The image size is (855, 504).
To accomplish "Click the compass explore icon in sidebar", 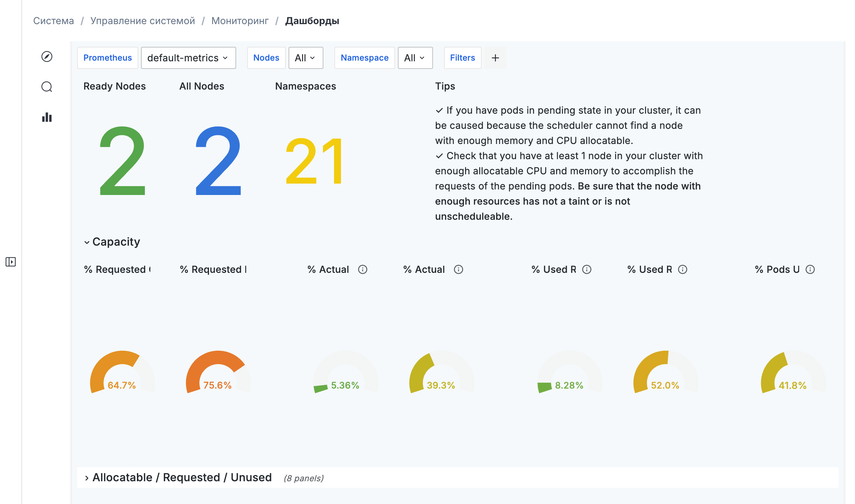I will tap(47, 56).
